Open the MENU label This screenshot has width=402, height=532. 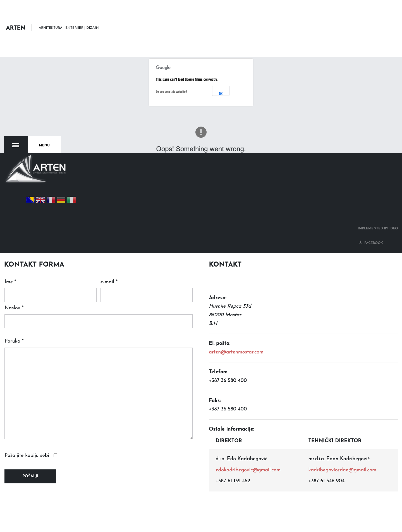pyautogui.click(x=44, y=145)
